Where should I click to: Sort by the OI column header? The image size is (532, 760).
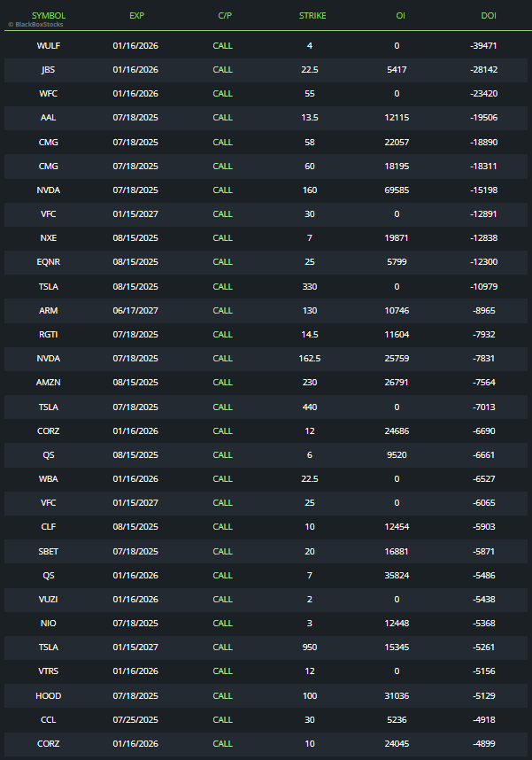click(400, 16)
